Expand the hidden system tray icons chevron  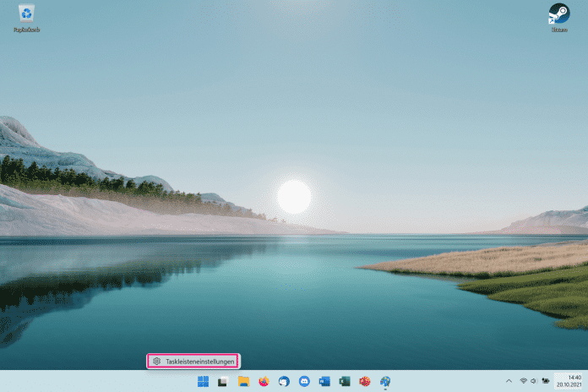pos(509,382)
